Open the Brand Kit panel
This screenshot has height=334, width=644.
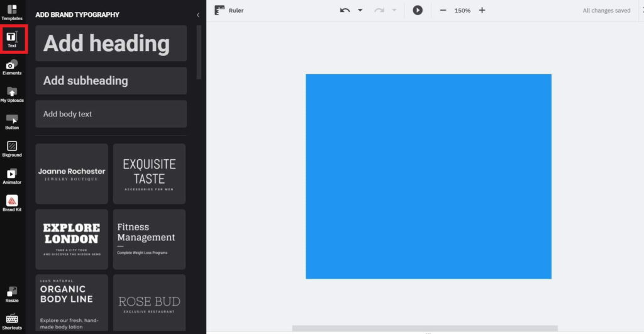(12, 203)
